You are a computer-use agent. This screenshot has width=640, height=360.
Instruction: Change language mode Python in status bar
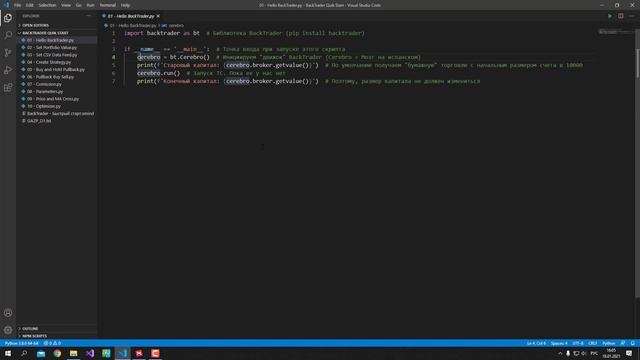click(609, 343)
